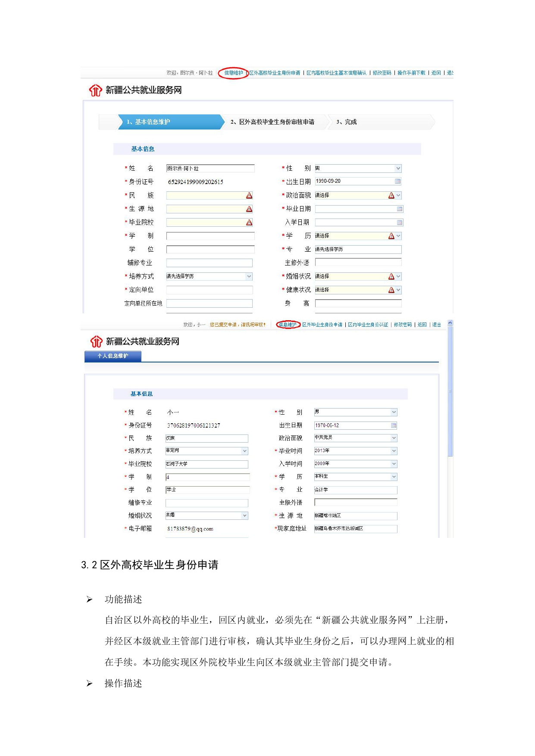
Task: Open the 培养方式 非定向 dropdown
Action: click(x=245, y=451)
